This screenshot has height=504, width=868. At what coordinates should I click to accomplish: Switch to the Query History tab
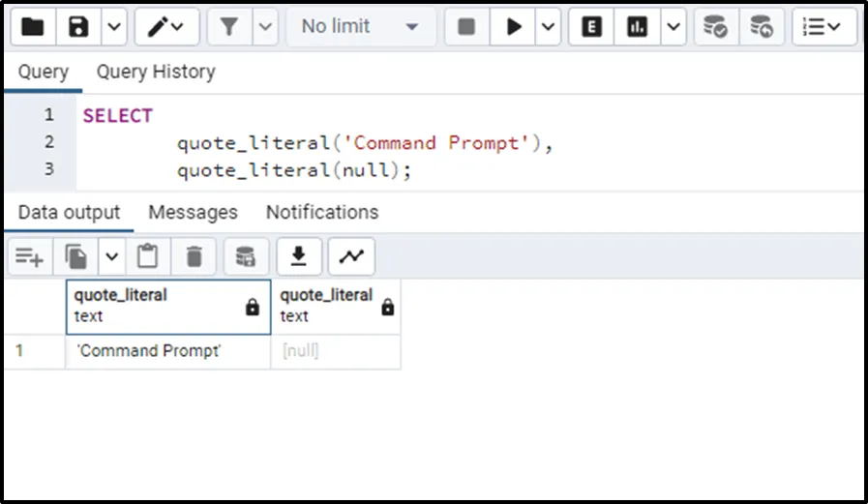click(155, 72)
